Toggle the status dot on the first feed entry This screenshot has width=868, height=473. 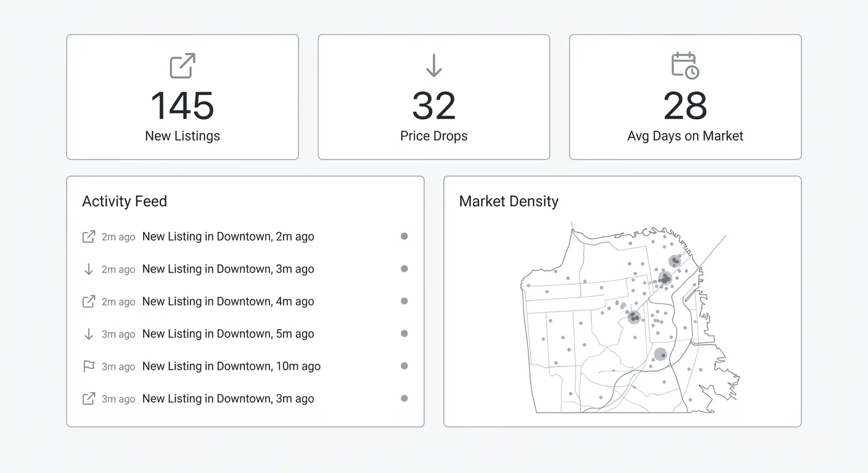pos(404,236)
